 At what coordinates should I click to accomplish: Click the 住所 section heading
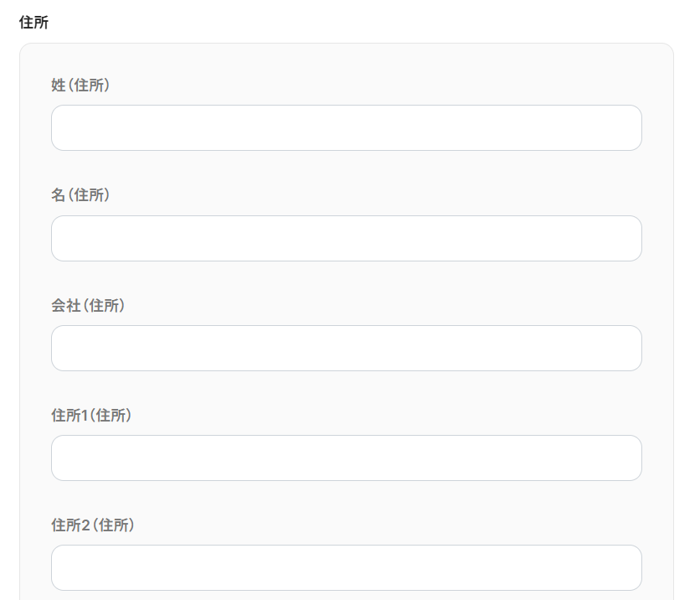tap(33, 23)
